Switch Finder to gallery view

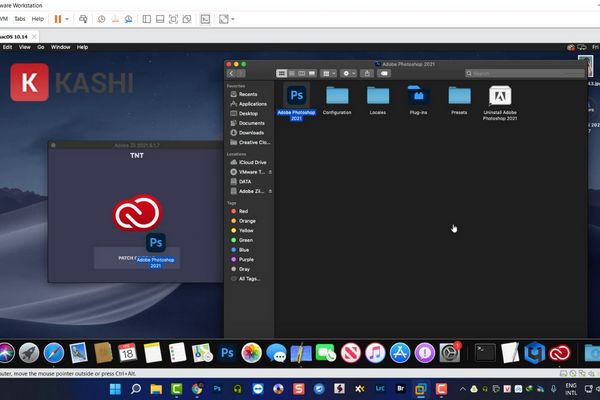pyautogui.click(x=312, y=73)
